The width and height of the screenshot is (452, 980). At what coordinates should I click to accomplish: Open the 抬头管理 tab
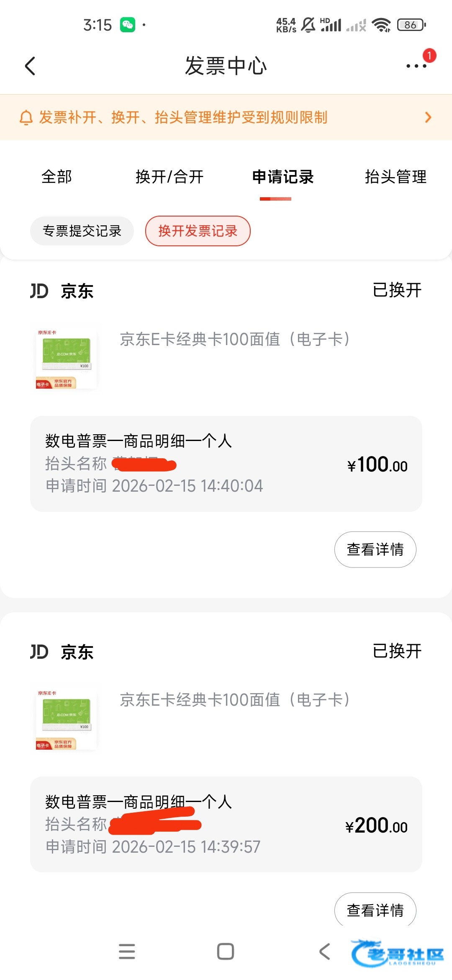(x=395, y=177)
